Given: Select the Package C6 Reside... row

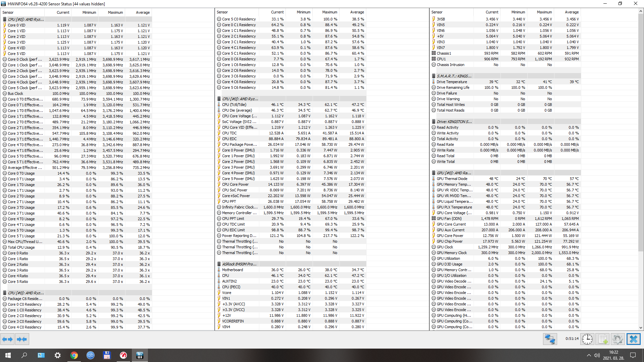Looking at the screenshot, I should click(76, 299).
